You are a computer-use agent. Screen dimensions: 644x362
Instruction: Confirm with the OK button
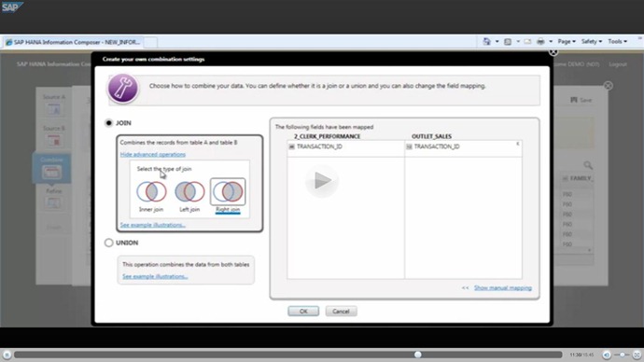point(303,311)
